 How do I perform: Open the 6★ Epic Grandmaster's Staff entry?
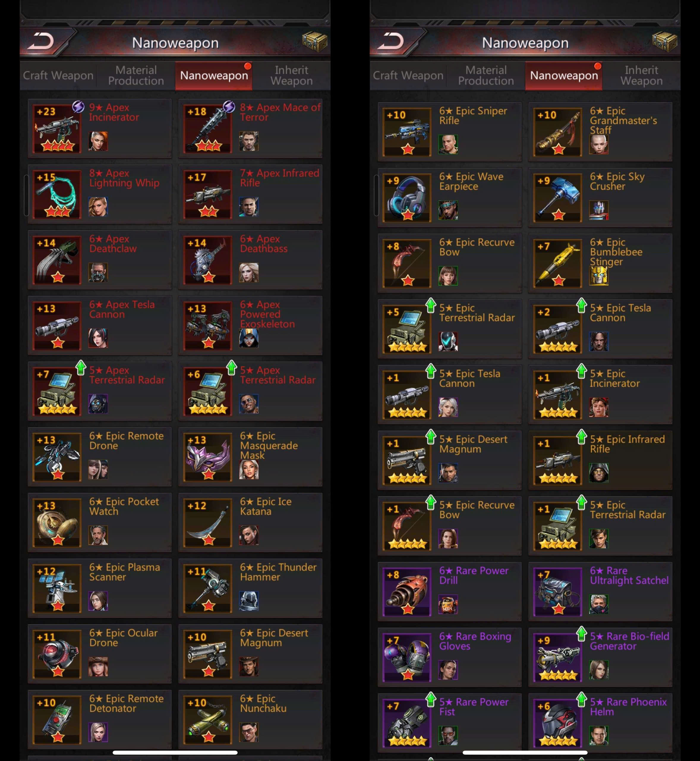click(600, 132)
